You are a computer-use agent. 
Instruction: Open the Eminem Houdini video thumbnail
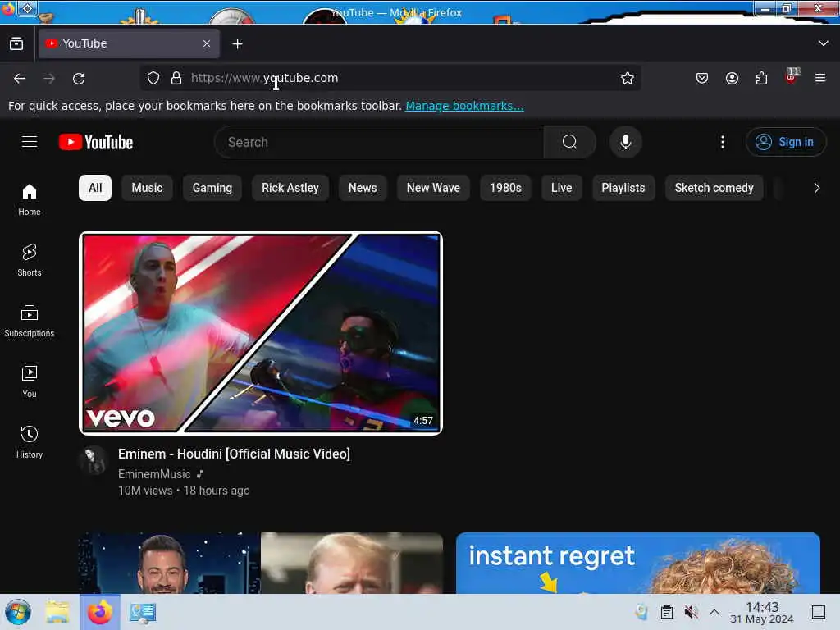point(260,333)
